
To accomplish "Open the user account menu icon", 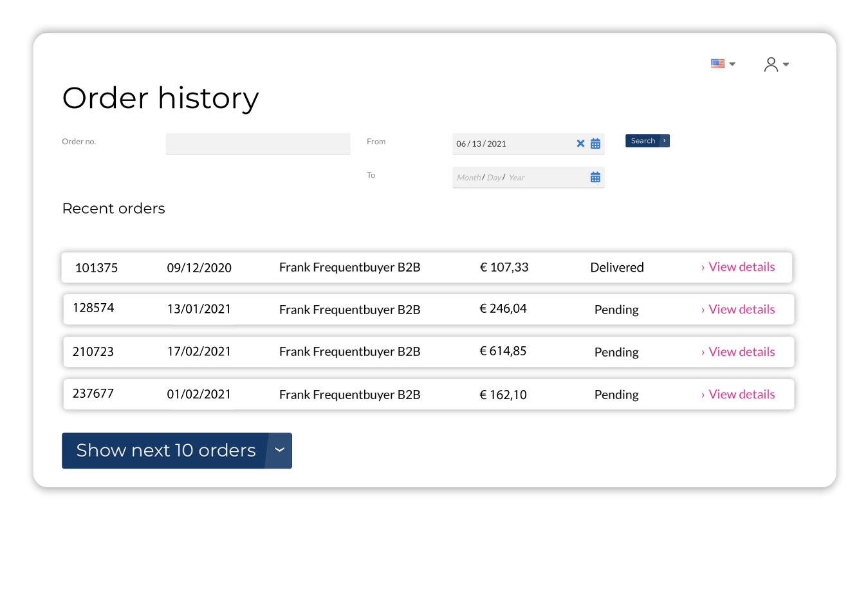I will (x=776, y=64).
